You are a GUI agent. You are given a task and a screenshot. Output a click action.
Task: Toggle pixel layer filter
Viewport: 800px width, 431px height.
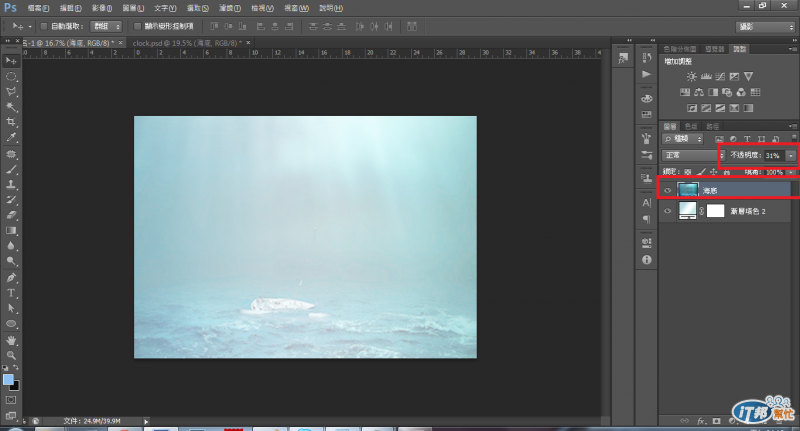719,139
